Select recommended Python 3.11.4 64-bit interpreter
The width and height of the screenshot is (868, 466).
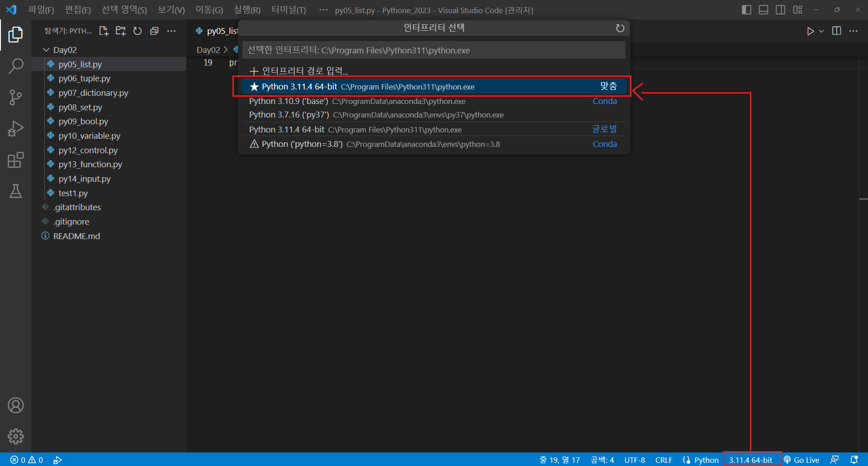[434, 86]
